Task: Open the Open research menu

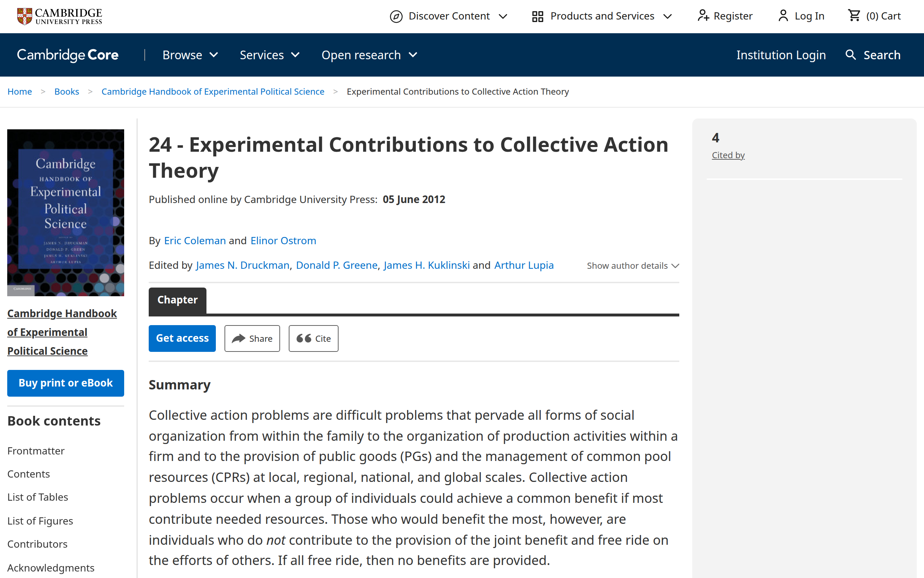Action: pos(370,55)
